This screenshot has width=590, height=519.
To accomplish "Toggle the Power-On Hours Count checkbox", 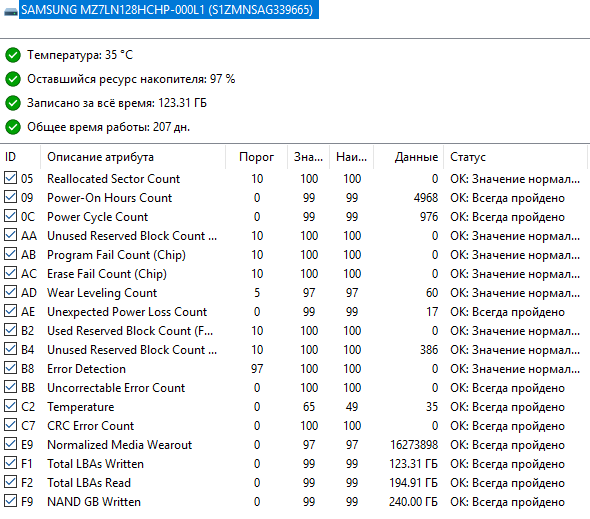I will click(x=10, y=197).
